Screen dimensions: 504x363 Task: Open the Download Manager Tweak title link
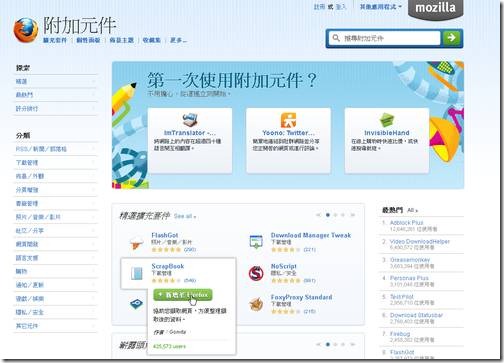tap(311, 235)
